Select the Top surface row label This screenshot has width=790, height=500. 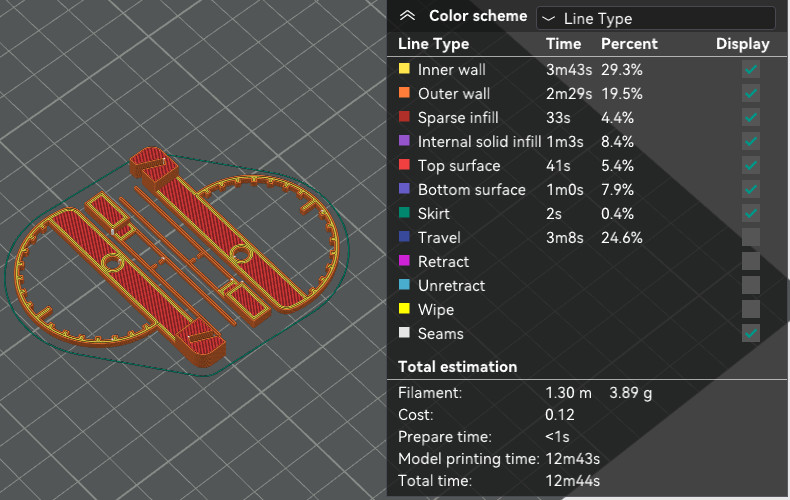(458, 166)
